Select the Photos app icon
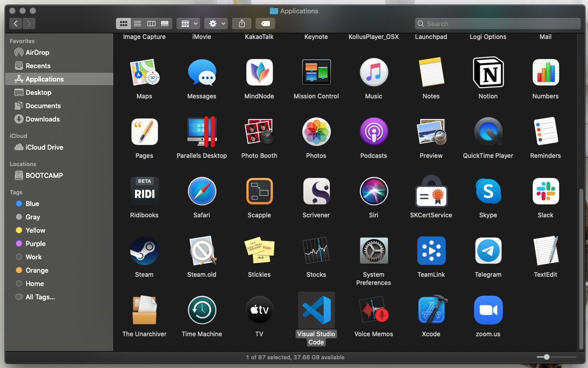 coord(316,132)
